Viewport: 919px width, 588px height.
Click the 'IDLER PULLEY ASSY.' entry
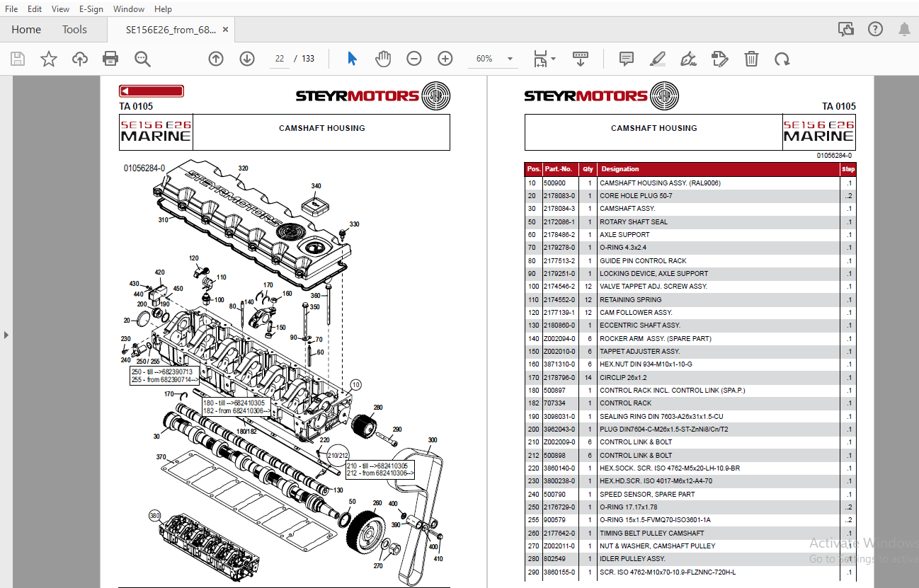coord(632,559)
